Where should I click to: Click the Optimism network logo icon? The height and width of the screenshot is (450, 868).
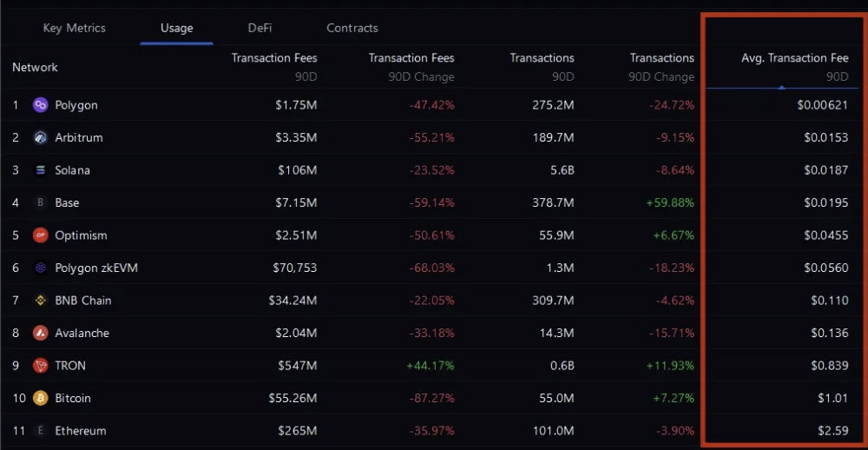click(x=41, y=235)
